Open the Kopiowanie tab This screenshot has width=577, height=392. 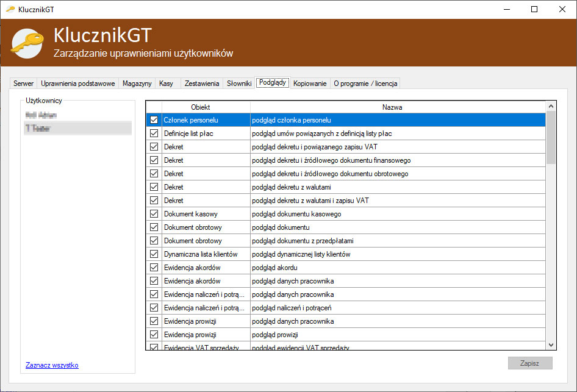(310, 84)
